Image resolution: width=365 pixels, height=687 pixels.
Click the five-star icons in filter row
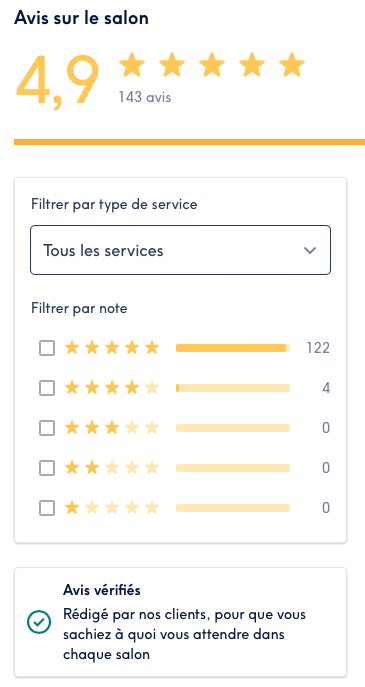pos(112,348)
